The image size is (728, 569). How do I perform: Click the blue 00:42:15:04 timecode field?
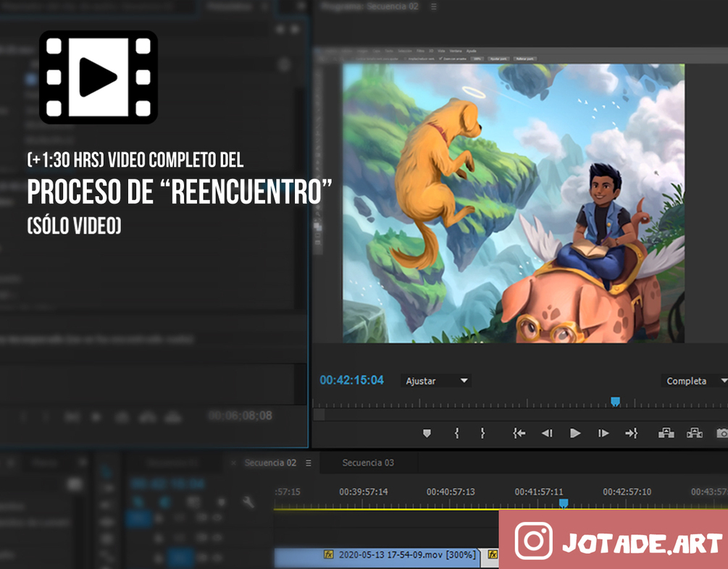[x=351, y=380]
